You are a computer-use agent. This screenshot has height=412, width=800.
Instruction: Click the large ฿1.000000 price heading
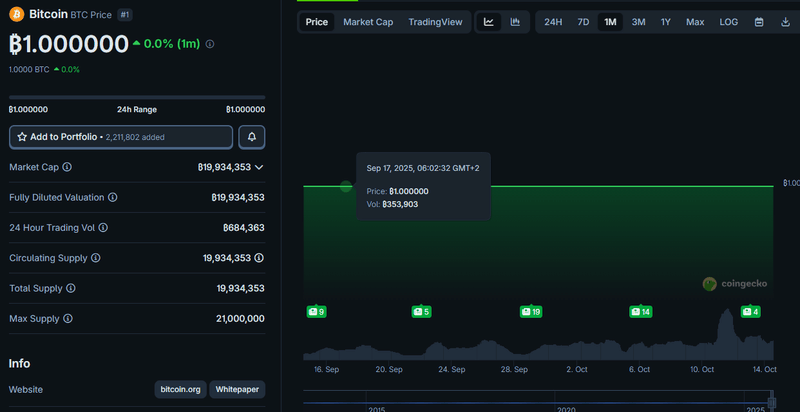pos(68,44)
